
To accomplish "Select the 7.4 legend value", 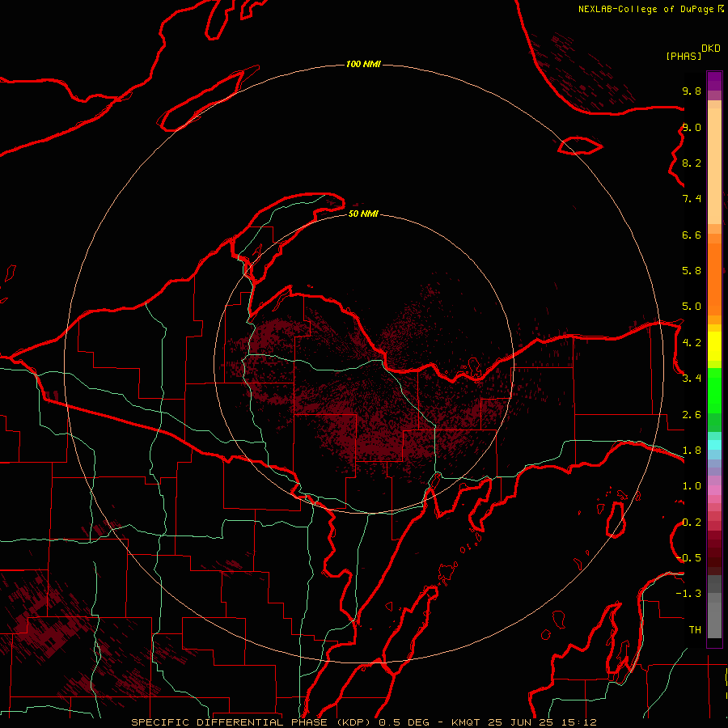I will click(x=692, y=199).
